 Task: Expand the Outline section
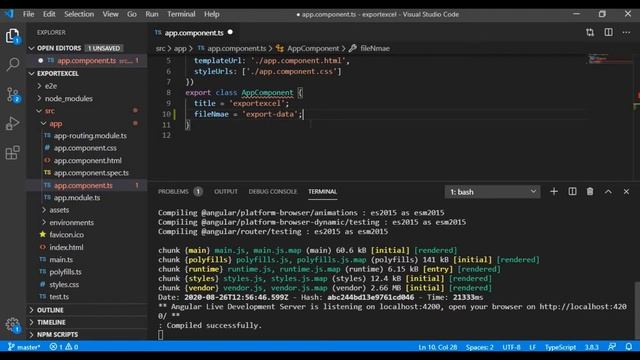(x=50, y=310)
